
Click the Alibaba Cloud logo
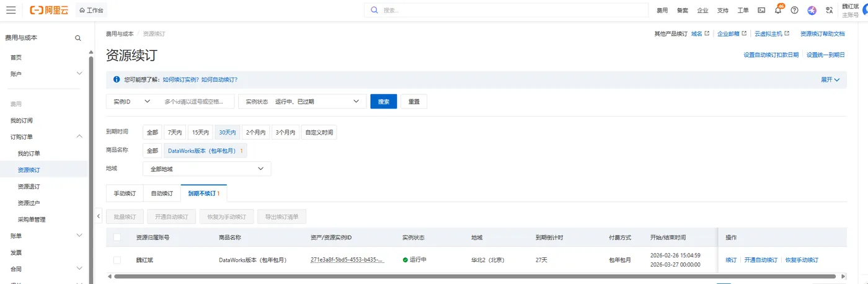click(50, 10)
